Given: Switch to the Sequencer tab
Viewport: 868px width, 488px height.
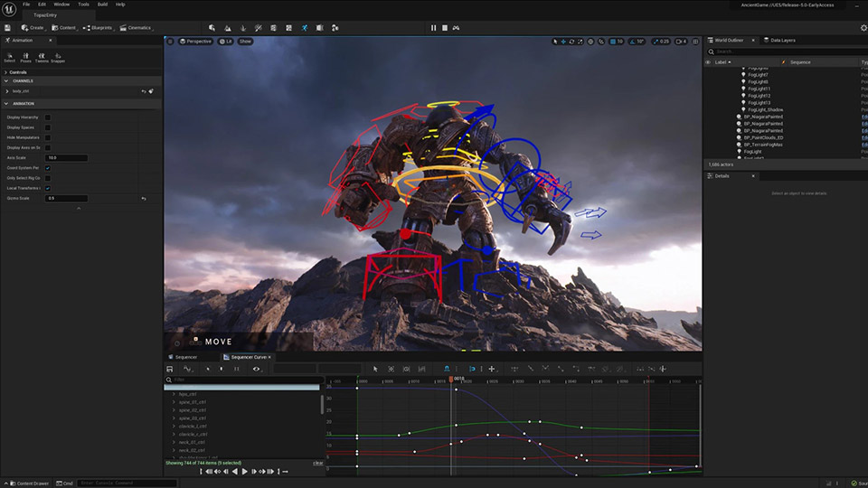Looking at the screenshot, I should pos(186,357).
